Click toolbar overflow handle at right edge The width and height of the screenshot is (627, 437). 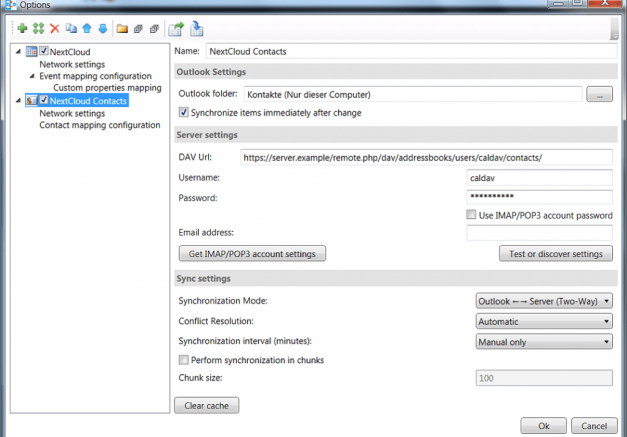coord(614,29)
